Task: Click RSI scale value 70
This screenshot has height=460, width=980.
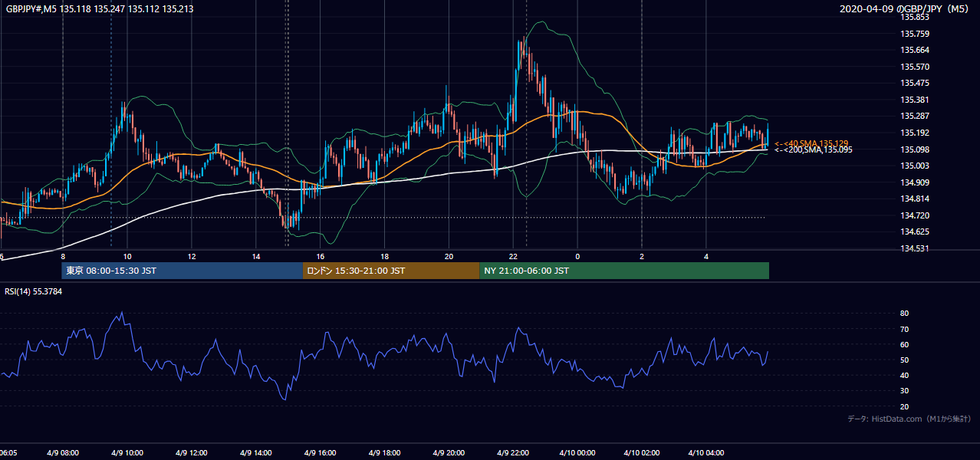Action: pos(904,329)
